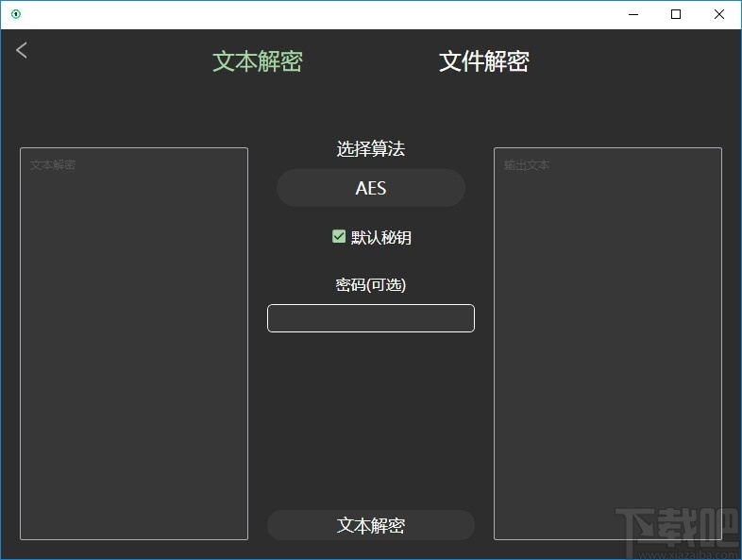Focus the 输出文本 output text area
The height and width of the screenshot is (560, 742).
click(x=608, y=344)
